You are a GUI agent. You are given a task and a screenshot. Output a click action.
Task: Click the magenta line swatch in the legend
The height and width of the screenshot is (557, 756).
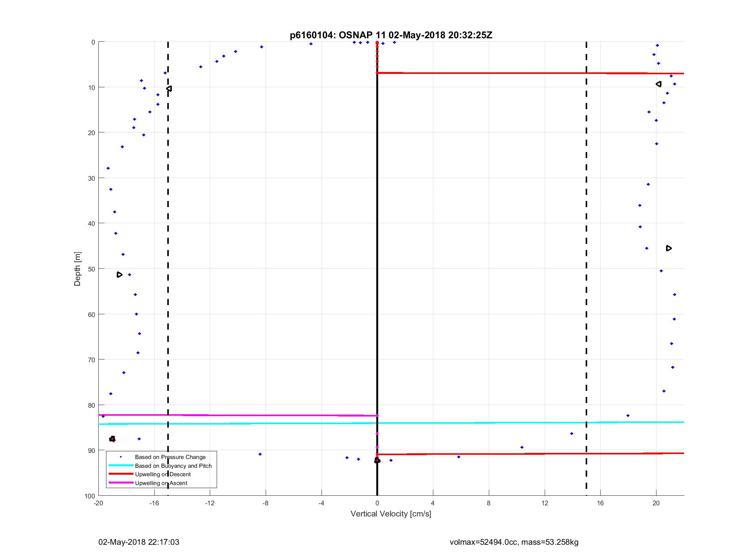[x=121, y=483]
